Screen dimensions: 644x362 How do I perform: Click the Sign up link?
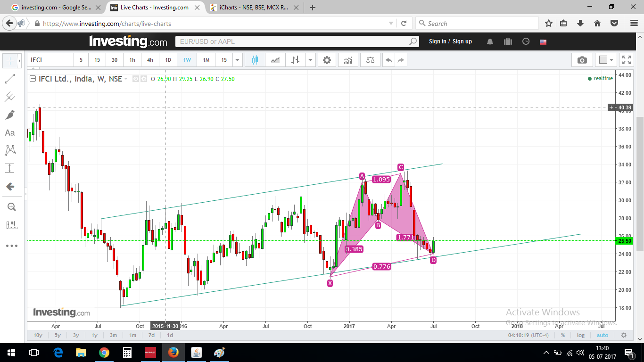point(462,41)
